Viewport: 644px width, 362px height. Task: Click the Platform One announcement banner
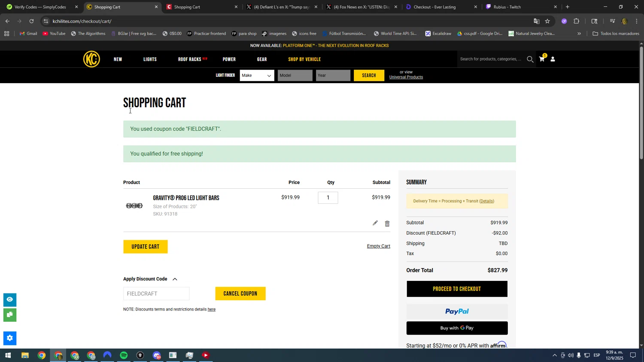tap(319, 45)
